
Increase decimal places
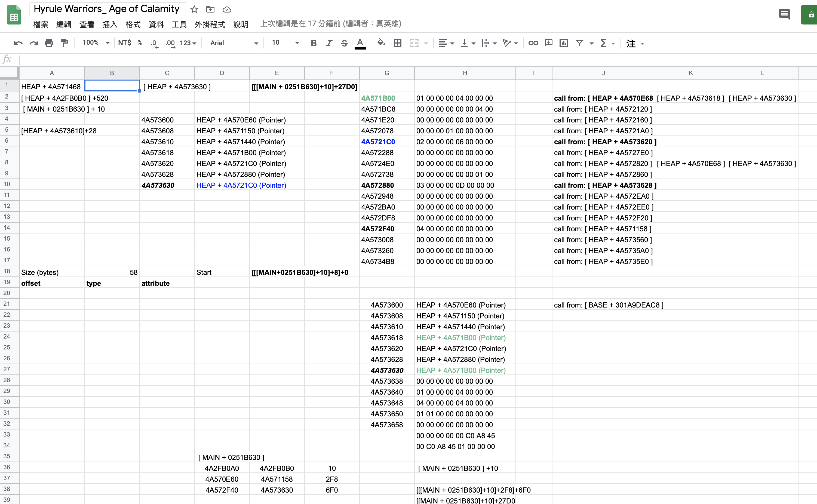[170, 43]
